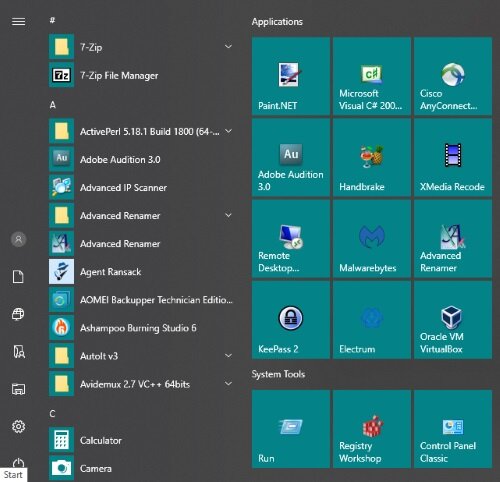Click the Applications group title
The image size is (500, 482).
(277, 22)
